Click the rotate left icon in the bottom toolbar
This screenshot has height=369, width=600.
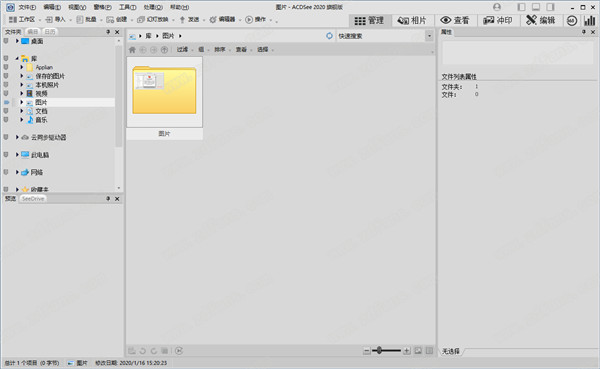point(142,351)
